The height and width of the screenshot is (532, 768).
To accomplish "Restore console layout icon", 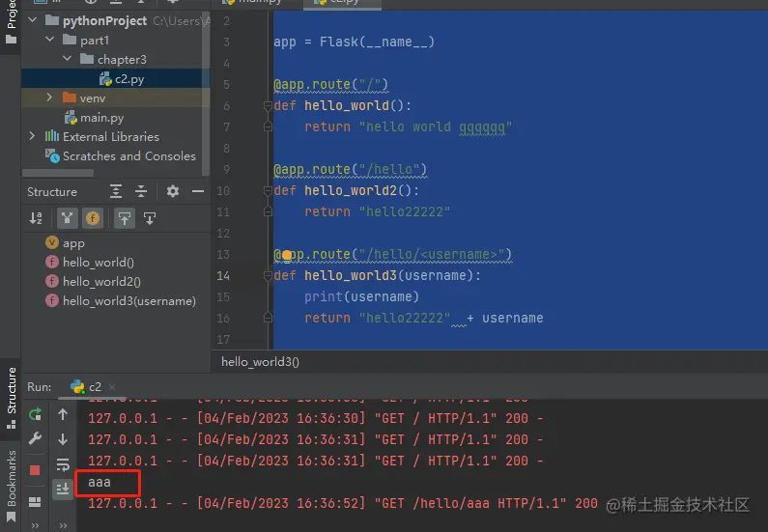I will point(35,502).
